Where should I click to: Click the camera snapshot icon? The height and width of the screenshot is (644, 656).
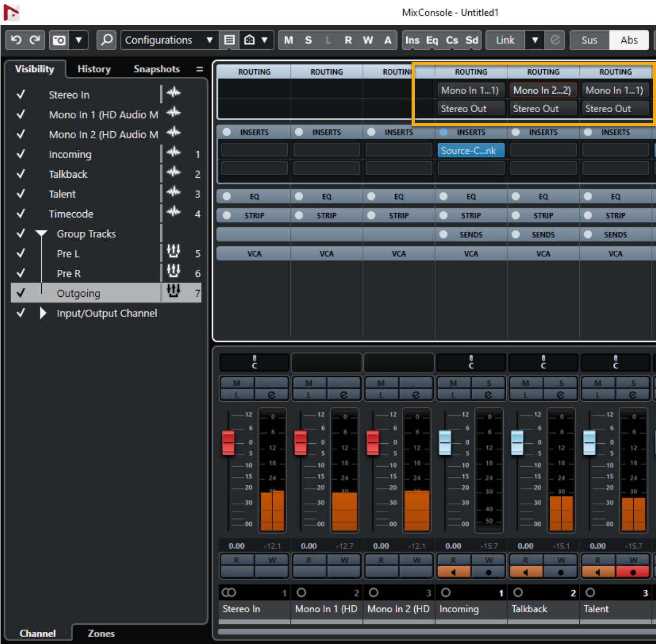pos(59,40)
